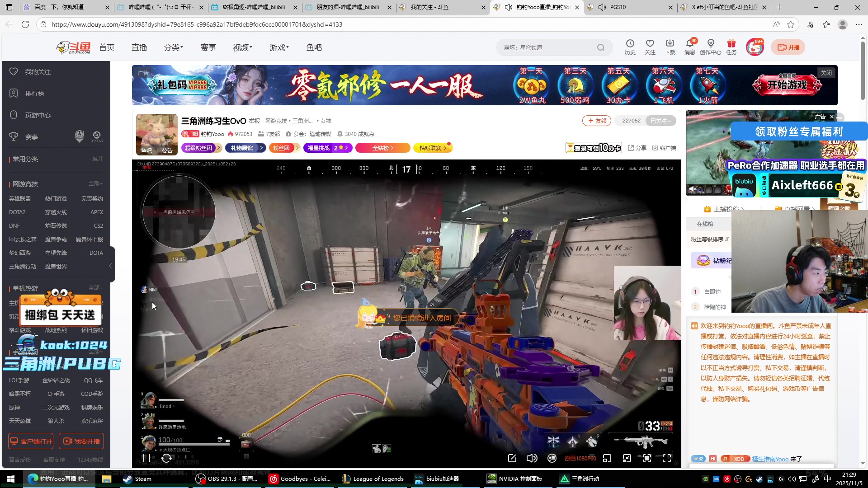Enter fullscreen mode in the player
868x488 pixels.
[x=667, y=458]
